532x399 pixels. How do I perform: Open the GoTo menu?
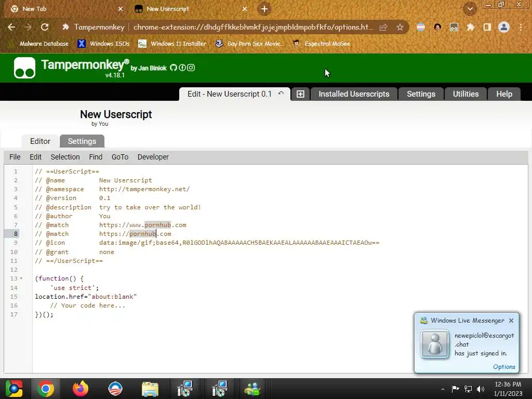tap(120, 157)
